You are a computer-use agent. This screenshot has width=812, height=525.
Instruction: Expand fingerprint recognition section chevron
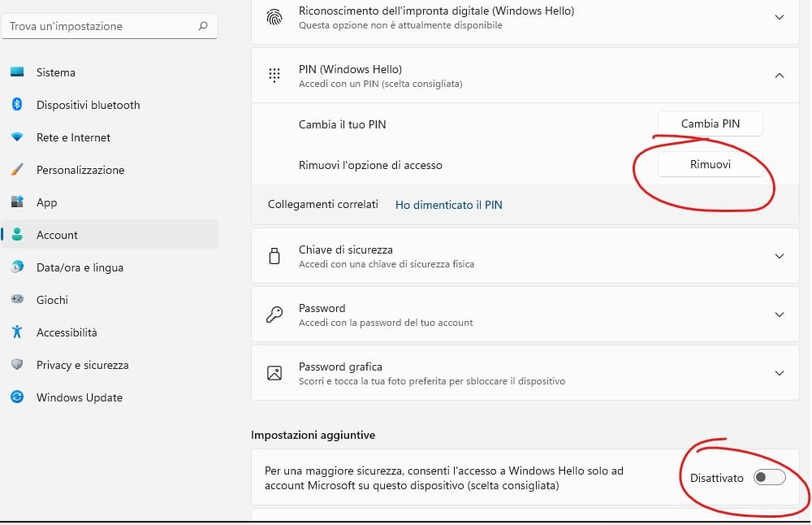click(779, 18)
